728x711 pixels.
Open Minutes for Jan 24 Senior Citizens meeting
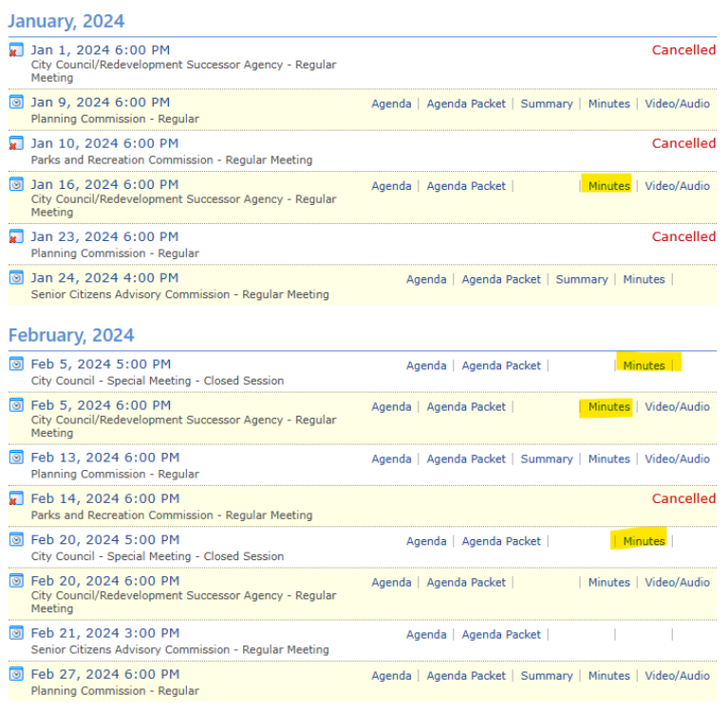tap(644, 279)
